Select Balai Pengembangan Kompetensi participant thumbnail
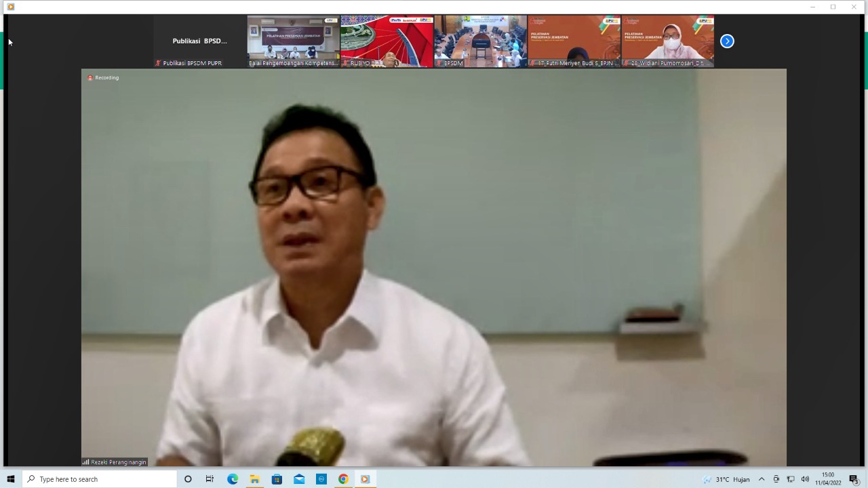 293,41
